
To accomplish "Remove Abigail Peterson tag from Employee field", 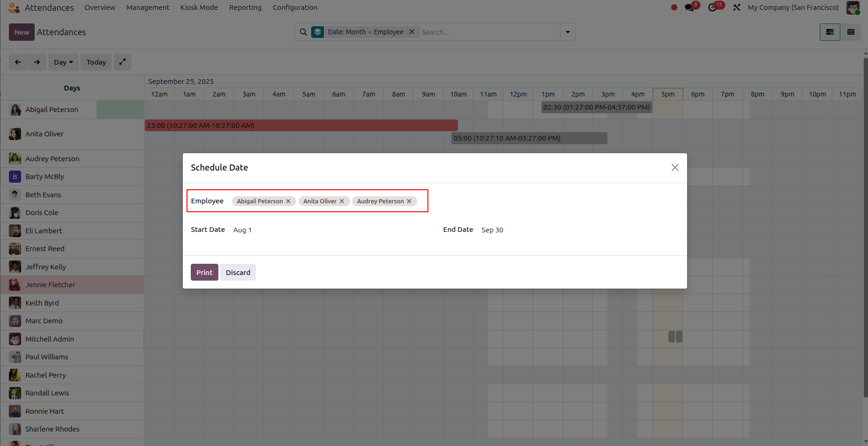I will [288, 201].
